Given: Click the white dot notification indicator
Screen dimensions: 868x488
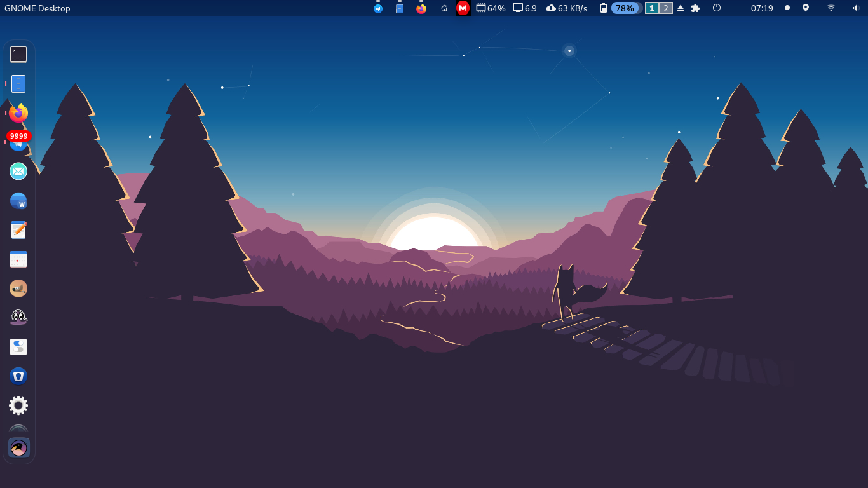Looking at the screenshot, I should [787, 8].
